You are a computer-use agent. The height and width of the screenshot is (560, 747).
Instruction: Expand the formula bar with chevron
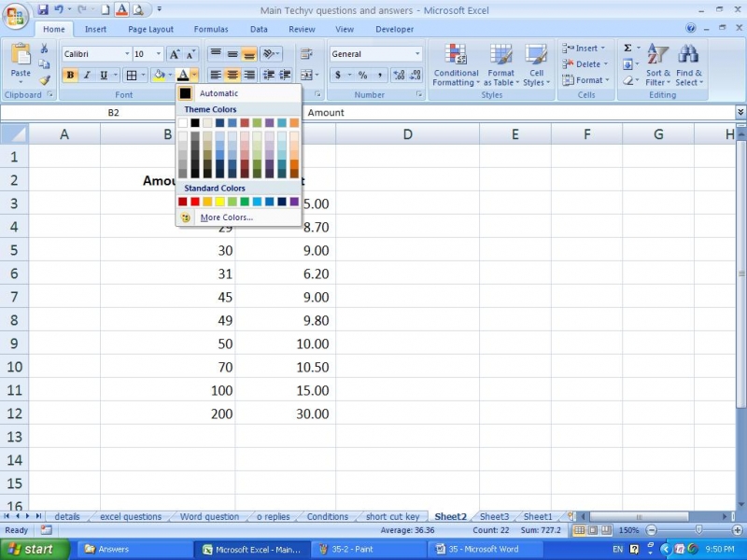click(740, 112)
